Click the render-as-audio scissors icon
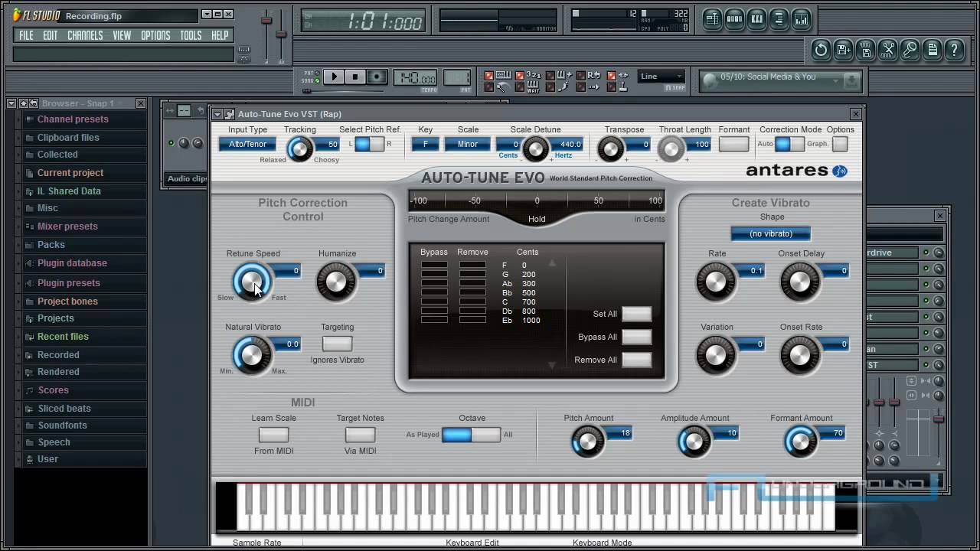 [888, 50]
